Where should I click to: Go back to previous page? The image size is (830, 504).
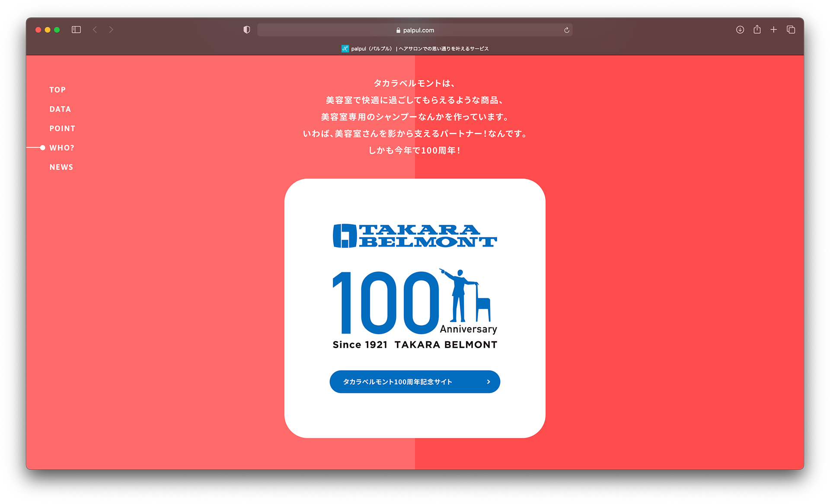(x=95, y=30)
